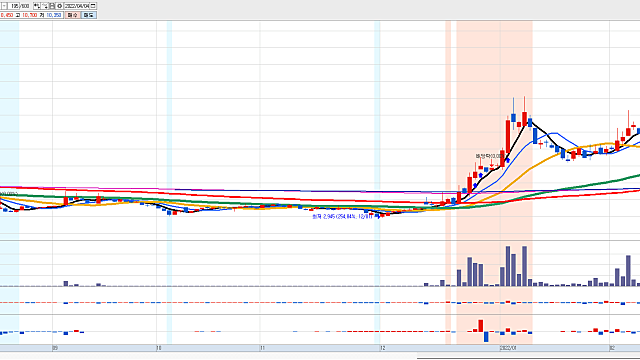Screen dimensions: 640x360
Task: Open the candle count dropdown arrow
Action: pos(4,6)
